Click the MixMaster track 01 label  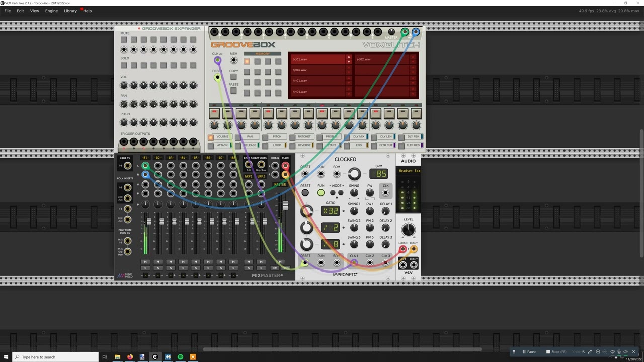click(x=145, y=158)
